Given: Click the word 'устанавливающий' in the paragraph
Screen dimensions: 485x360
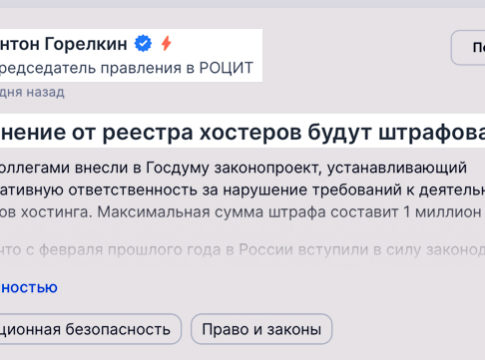Looking at the screenshot, I should point(397,169).
